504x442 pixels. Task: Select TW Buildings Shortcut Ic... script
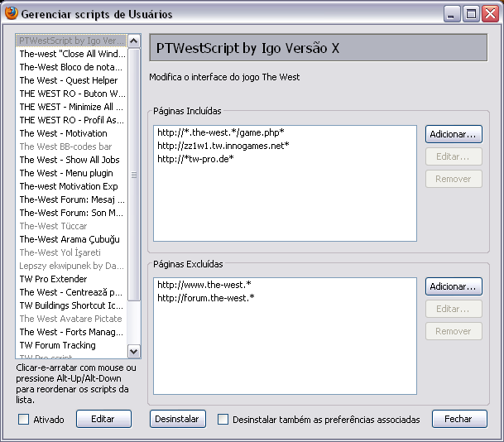[71, 305]
